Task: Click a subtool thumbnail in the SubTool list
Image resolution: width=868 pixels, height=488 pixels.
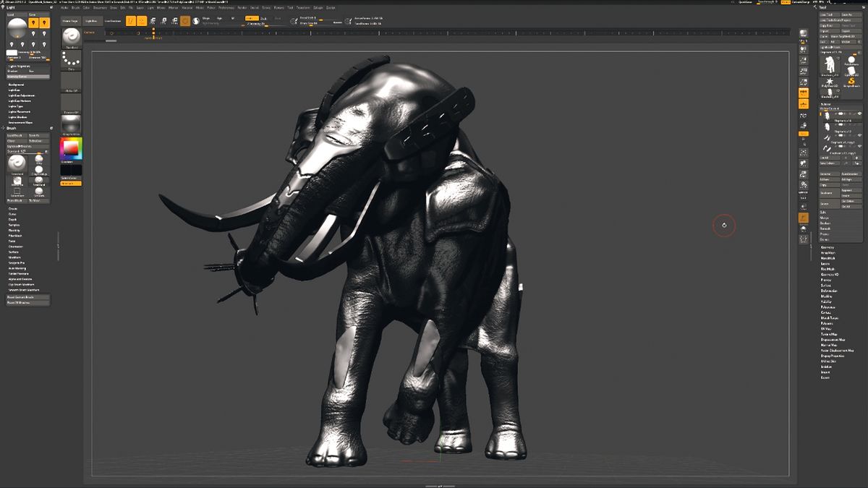Action: click(x=827, y=115)
